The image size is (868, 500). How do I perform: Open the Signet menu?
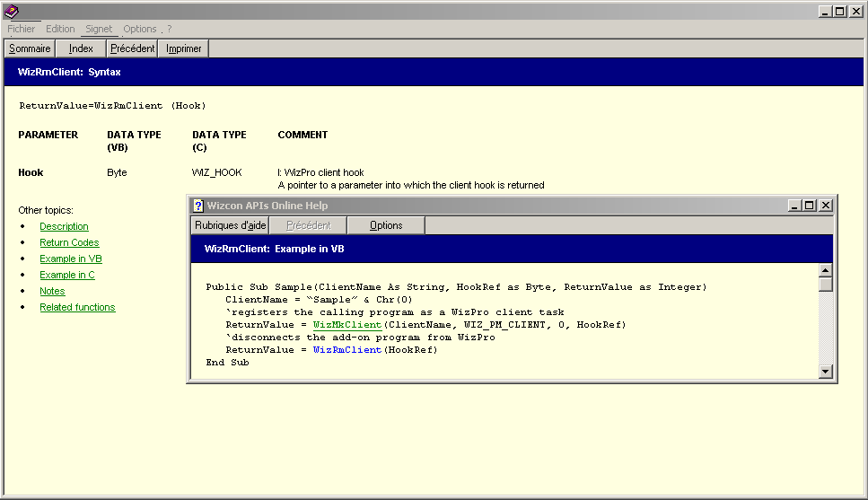pyautogui.click(x=99, y=29)
